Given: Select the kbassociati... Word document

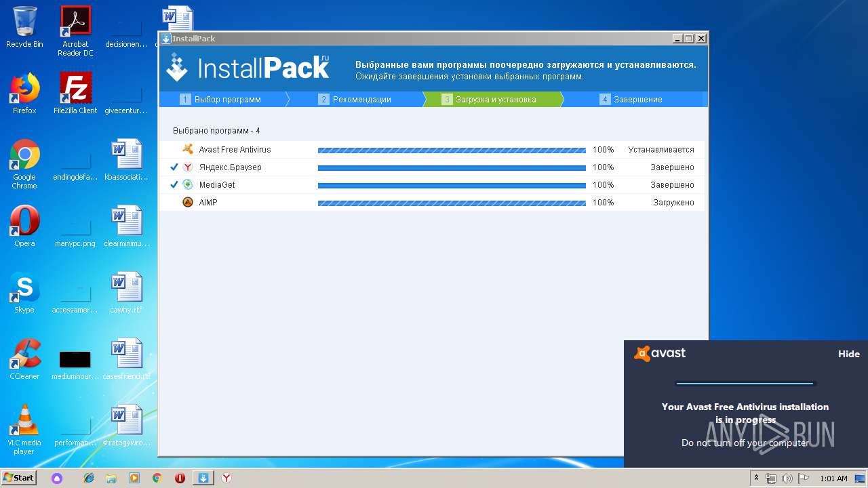Looking at the screenshot, I should coord(126,160).
